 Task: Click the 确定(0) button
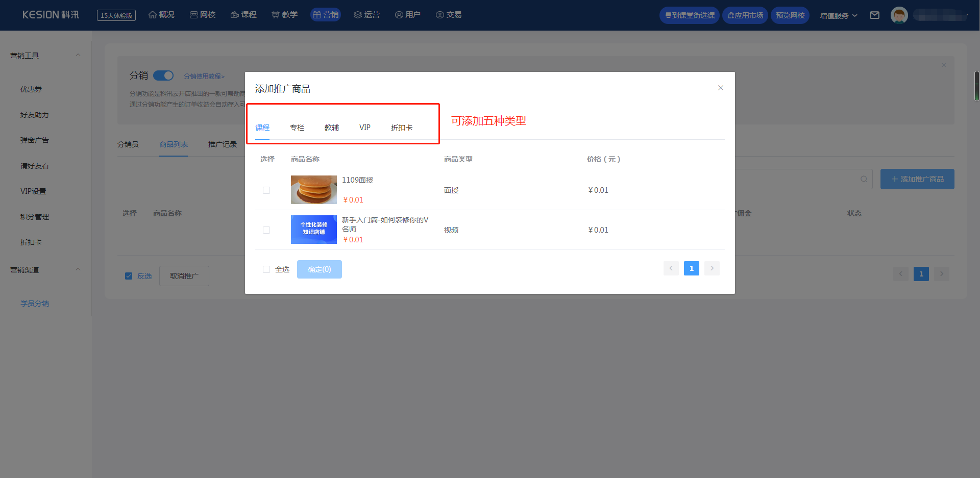click(x=320, y=269)
